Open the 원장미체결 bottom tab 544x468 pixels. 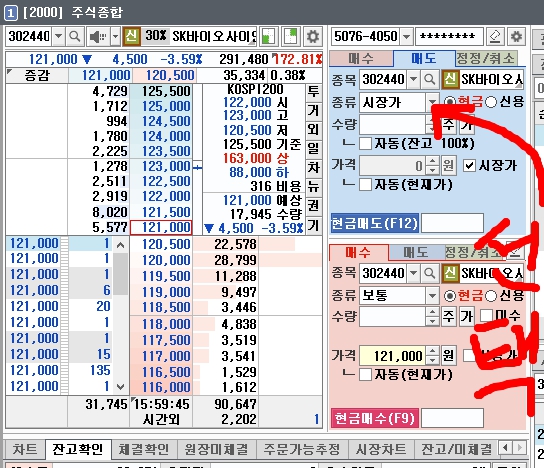point(216,449)
